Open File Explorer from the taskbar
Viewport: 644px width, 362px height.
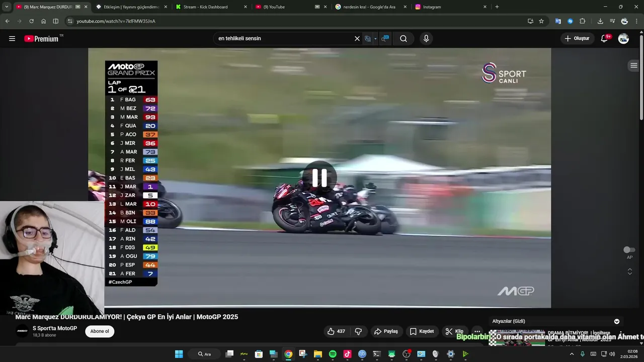[318, 354]
